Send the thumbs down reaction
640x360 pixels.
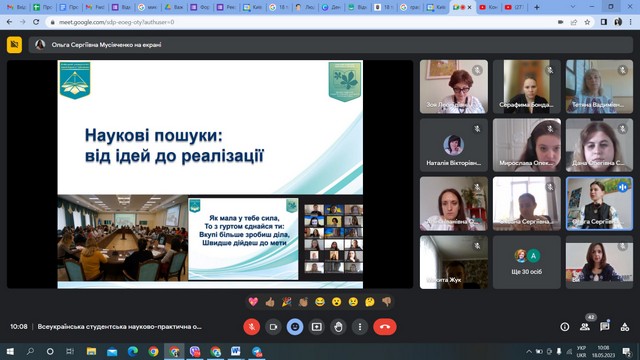[x=387, y=302]
